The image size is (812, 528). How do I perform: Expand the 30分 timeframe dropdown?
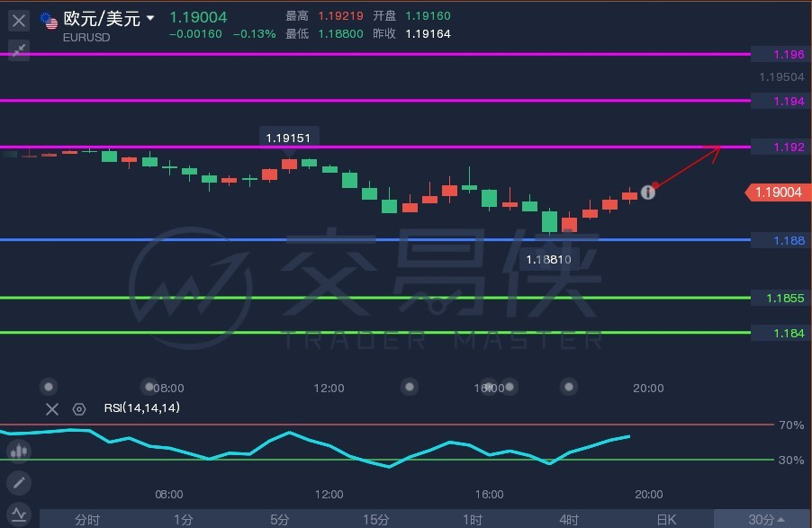(762, 519)
